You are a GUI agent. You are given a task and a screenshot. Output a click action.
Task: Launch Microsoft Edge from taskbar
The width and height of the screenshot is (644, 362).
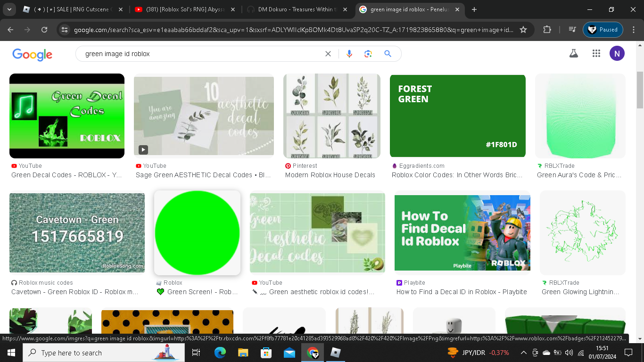click(x=220, y=353)
